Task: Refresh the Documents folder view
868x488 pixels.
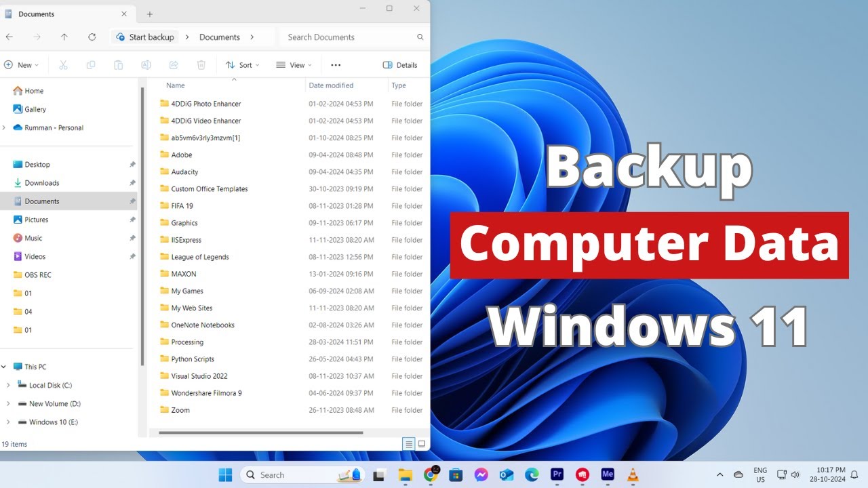Action: point(92,37)
